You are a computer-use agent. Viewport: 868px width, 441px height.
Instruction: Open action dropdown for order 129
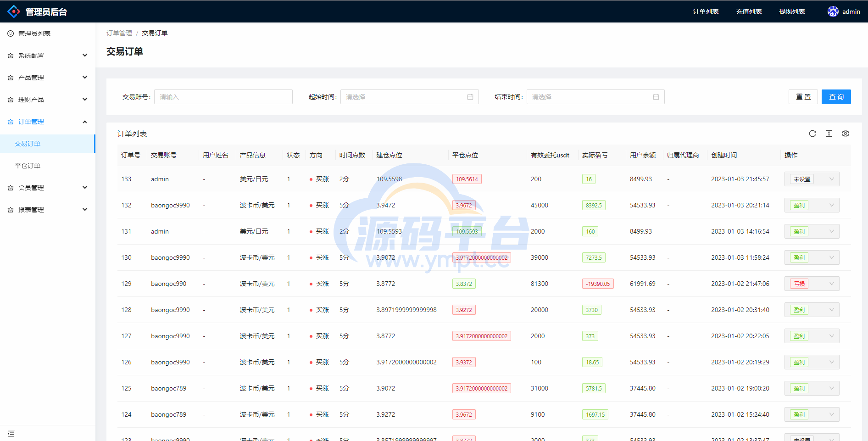[812, 284]
